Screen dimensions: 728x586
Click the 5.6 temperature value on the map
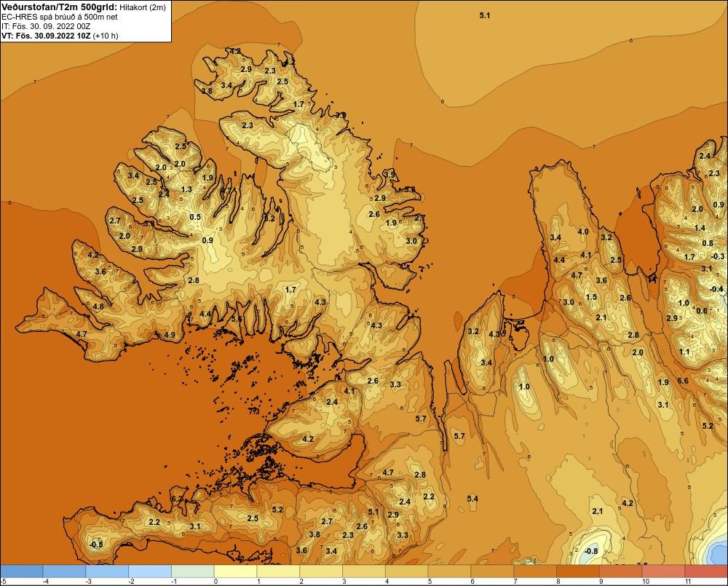(x=237, y=319)
